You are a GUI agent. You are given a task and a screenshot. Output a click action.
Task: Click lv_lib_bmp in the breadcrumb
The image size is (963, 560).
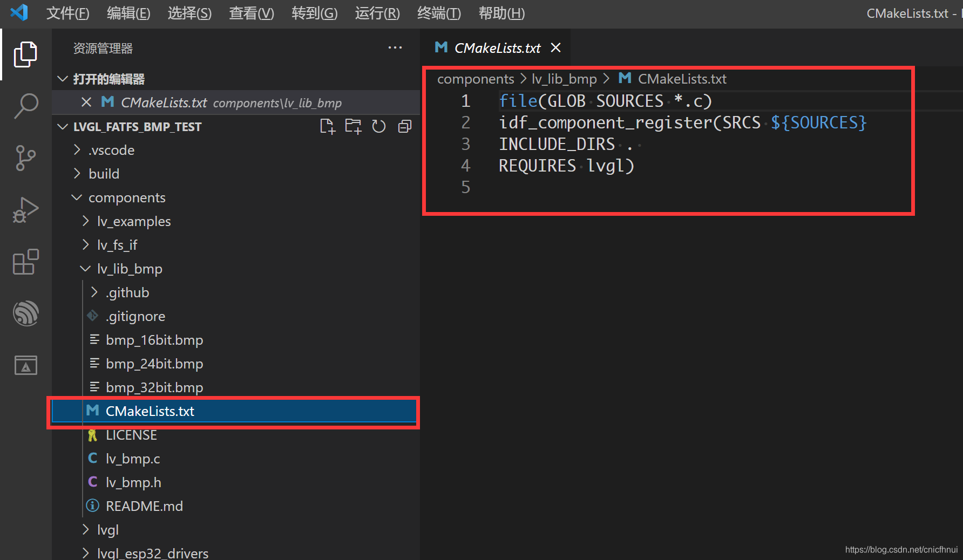(564, 79)
